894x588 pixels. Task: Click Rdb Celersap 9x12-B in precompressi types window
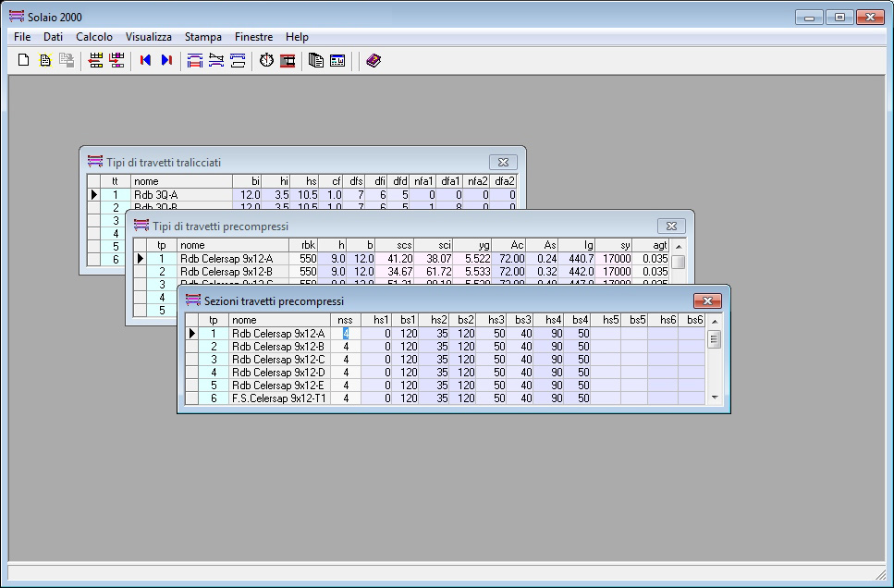click(233, 272)
